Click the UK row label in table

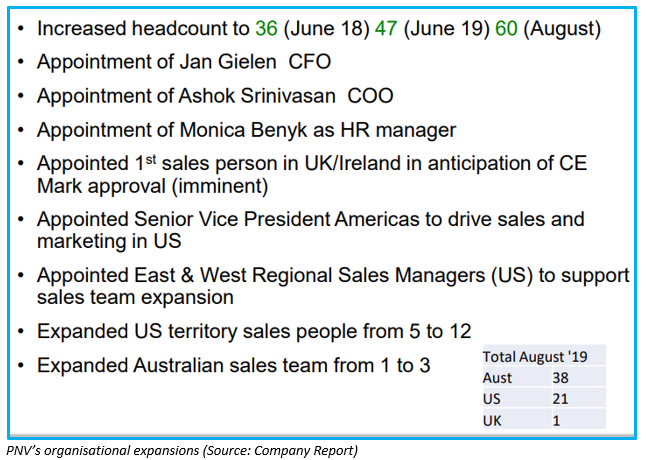coord(492,421)
